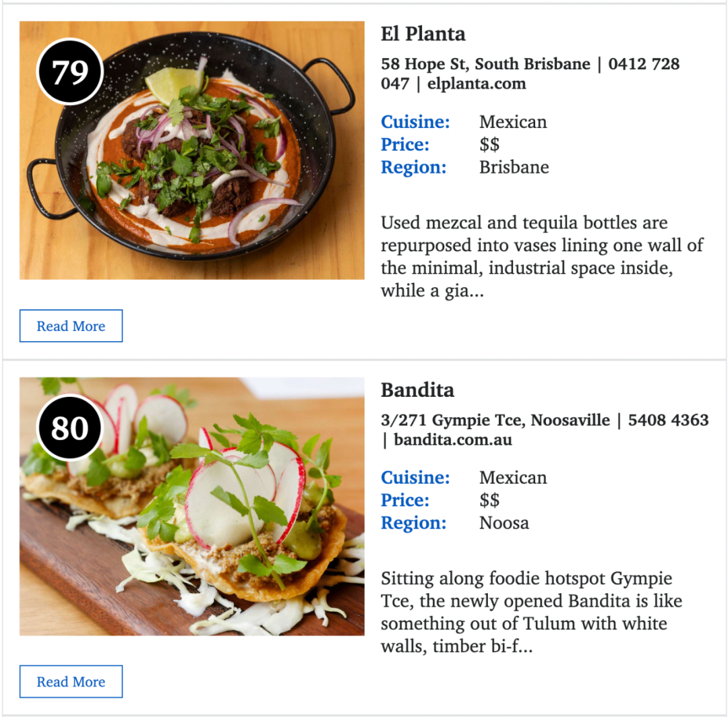Click the Region label for Bandita
Image resolution: width=728 pixels, height=717 pixels.
(x=414, y=523)
